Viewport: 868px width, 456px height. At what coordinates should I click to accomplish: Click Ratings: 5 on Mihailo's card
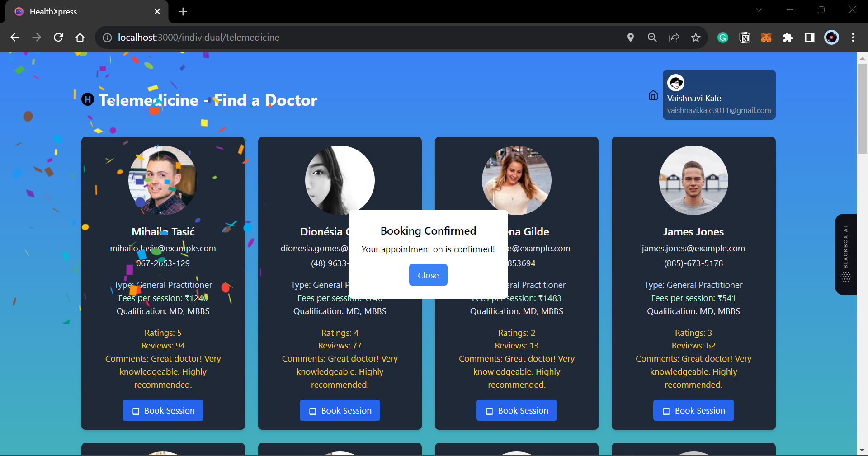163,333
